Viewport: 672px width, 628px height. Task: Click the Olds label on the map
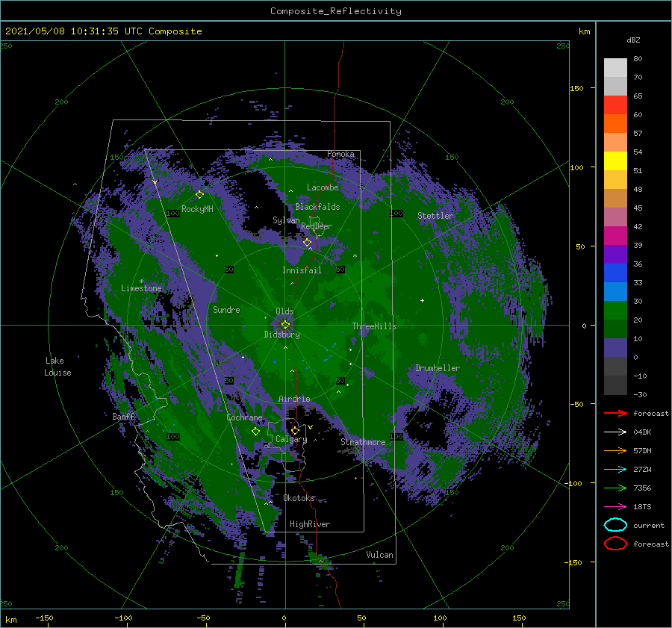[x=284, y=311]
